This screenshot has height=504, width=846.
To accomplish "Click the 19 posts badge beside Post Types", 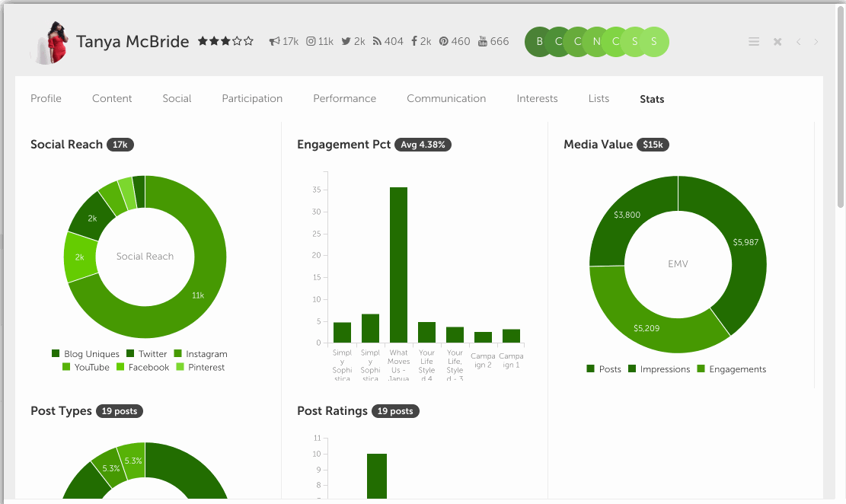I will [x=120, y=411].
